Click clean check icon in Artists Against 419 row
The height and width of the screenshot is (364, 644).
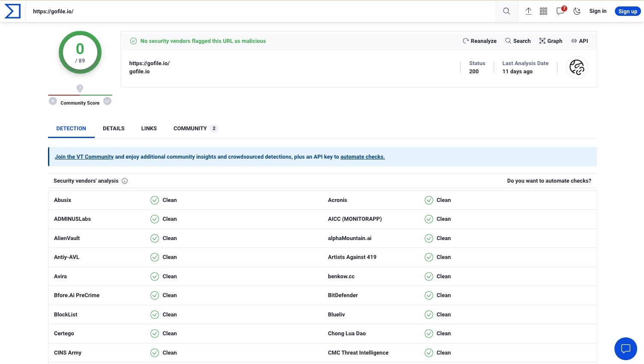[429, 257]
